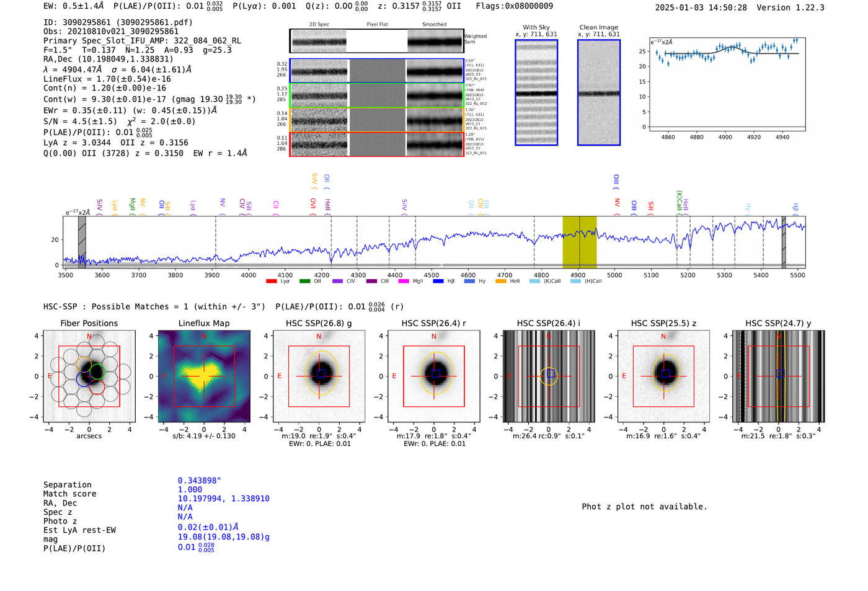The width and height of the screenshot is (868, 591).
Task: Open the HSC SSP(24.7) y cutout
Action: pos(779,376)
